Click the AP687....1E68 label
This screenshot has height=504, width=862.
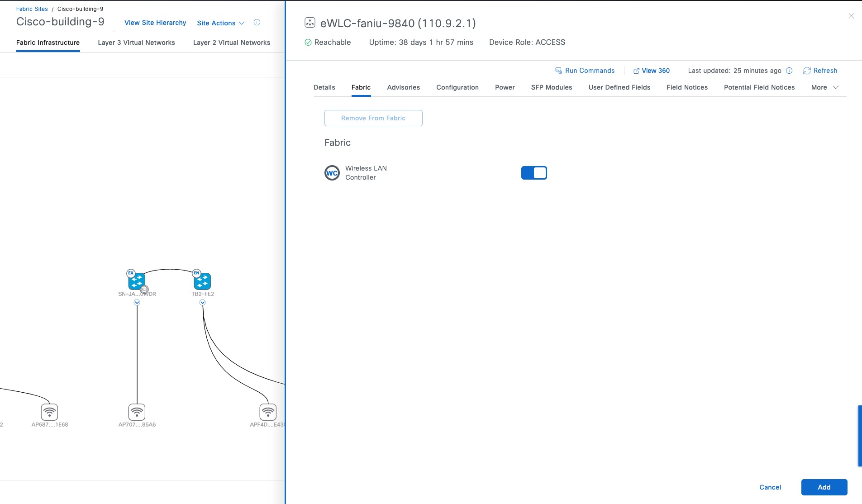[50, 425]
